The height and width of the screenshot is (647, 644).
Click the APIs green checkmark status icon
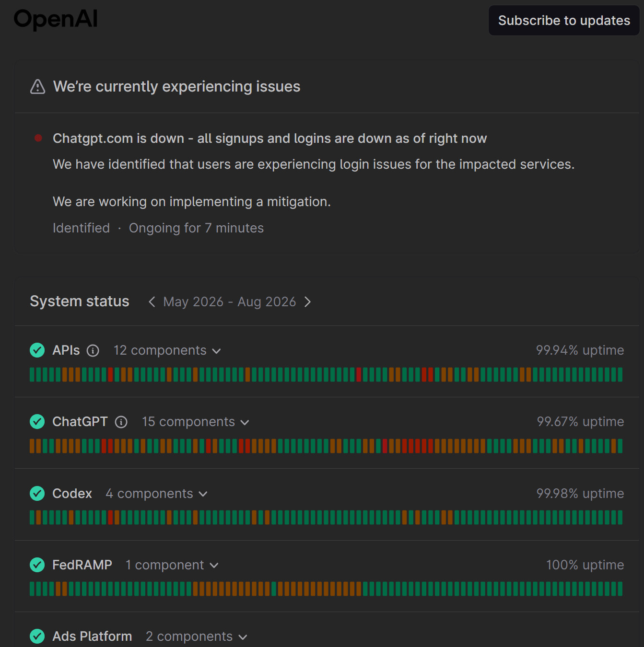[37, 350]
